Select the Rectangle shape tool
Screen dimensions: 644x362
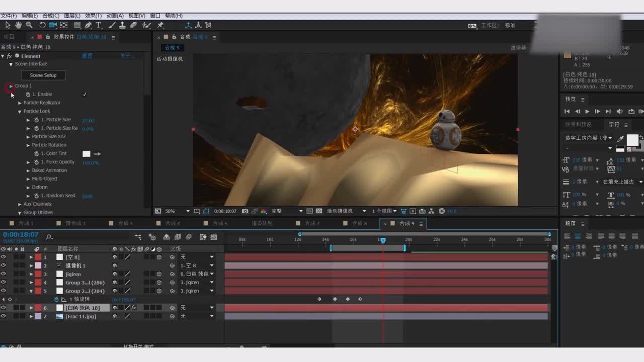tap(77, 25)
